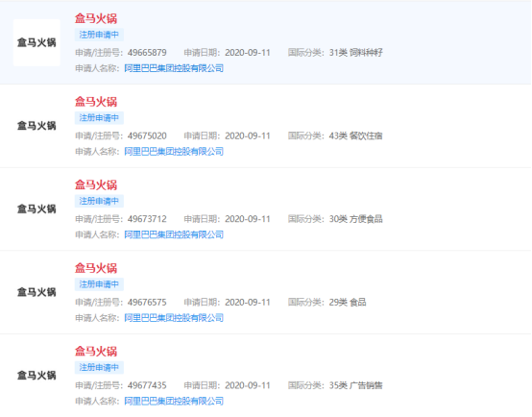The height and width of the screenshot is (417, 532).
Task: Open the 阿里巴巴集团控股有限公司 link for application 49665879
Action: tap(174, 68)
